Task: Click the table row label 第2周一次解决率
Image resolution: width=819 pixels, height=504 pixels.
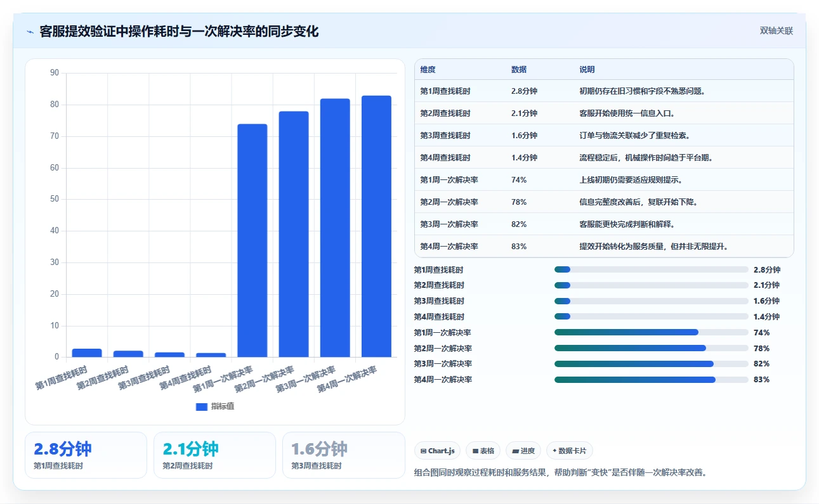Action: point(449,202)
